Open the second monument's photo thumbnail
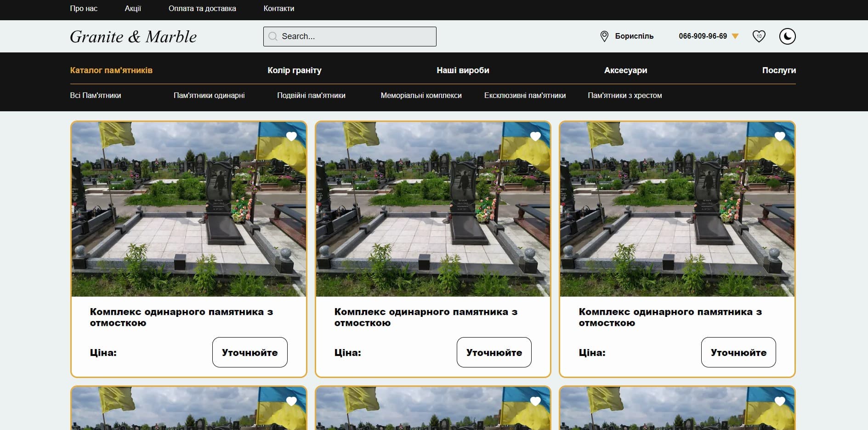Viewport: 868px width, 430px height. [x=433, y=209]
